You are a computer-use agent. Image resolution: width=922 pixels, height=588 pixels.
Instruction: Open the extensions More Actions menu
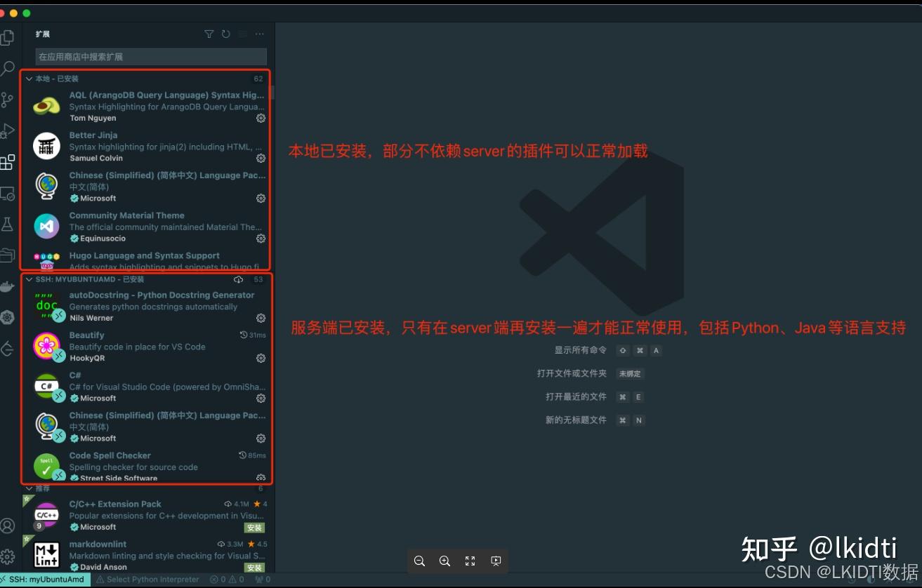click(x=259, y=34)
